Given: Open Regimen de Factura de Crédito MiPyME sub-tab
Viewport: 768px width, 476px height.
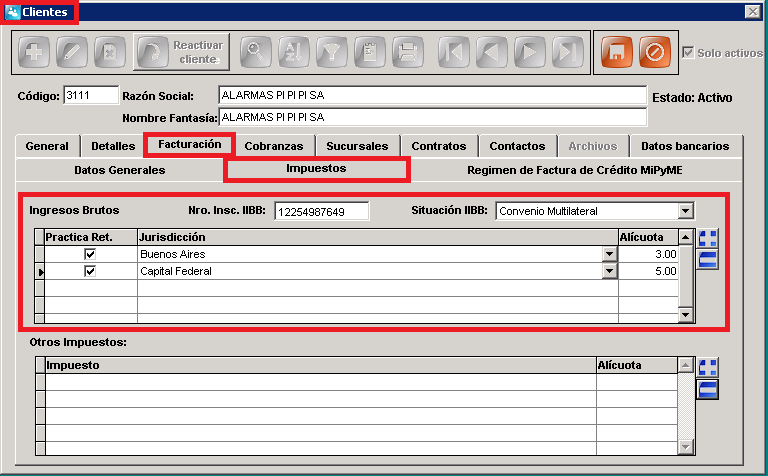Looking at the screenshot, I should click(575, 170).
